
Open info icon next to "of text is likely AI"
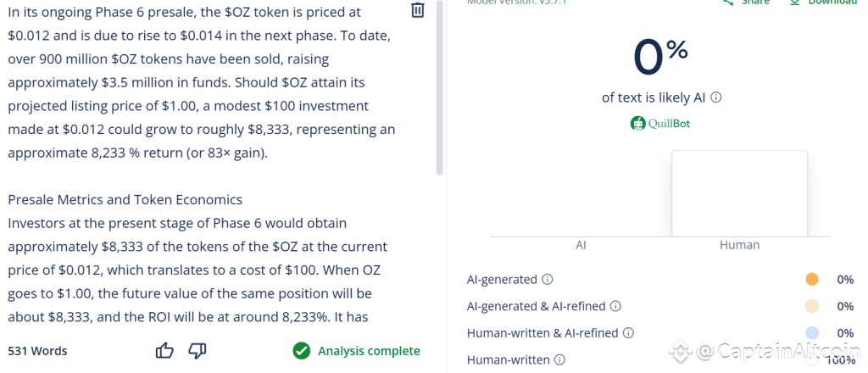coord(716,97)
